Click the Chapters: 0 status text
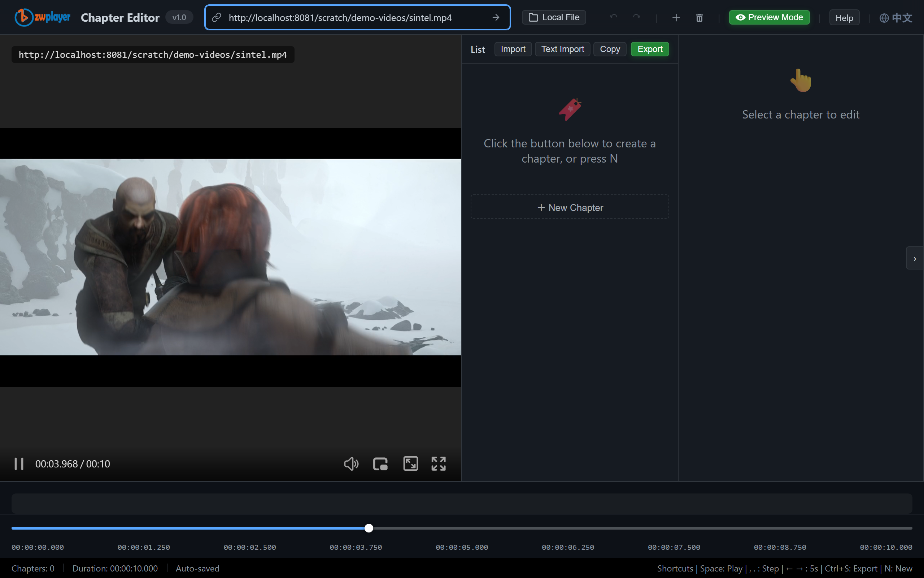Viewport: 924px width, 578px height. click(33, 569)
